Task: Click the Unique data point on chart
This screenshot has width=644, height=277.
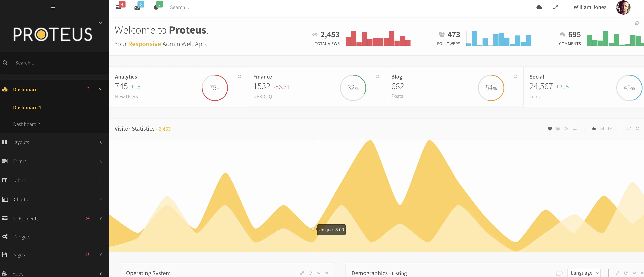Action: coord(313,229)
